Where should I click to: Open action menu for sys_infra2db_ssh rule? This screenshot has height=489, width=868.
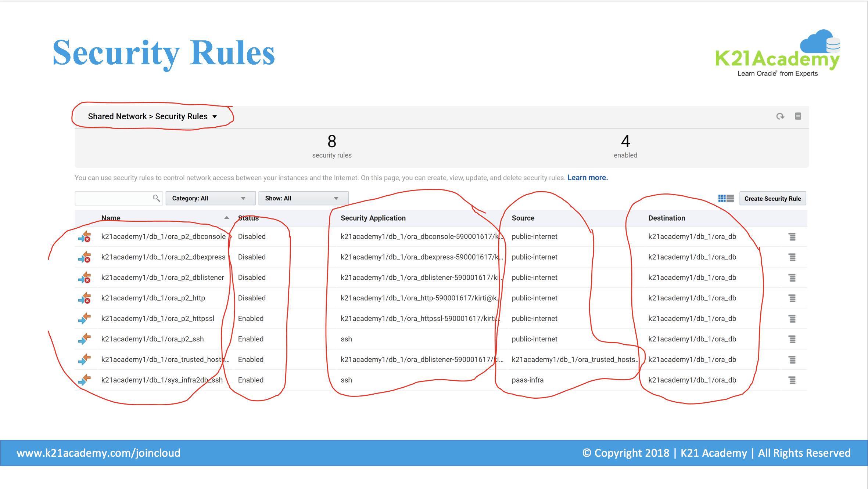[792, 380]
